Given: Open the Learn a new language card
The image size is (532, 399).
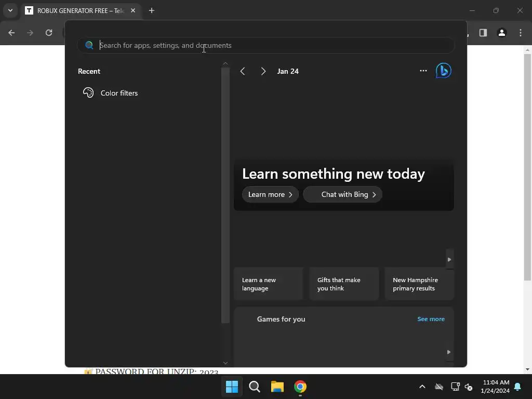Looking at the screenshot, I should pos(269,284).
